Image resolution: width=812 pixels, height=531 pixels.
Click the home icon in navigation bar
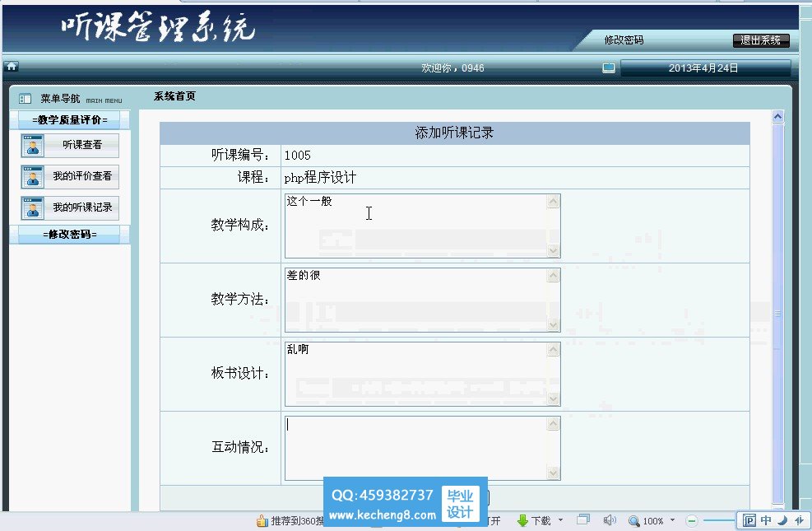tap(12, 67)
